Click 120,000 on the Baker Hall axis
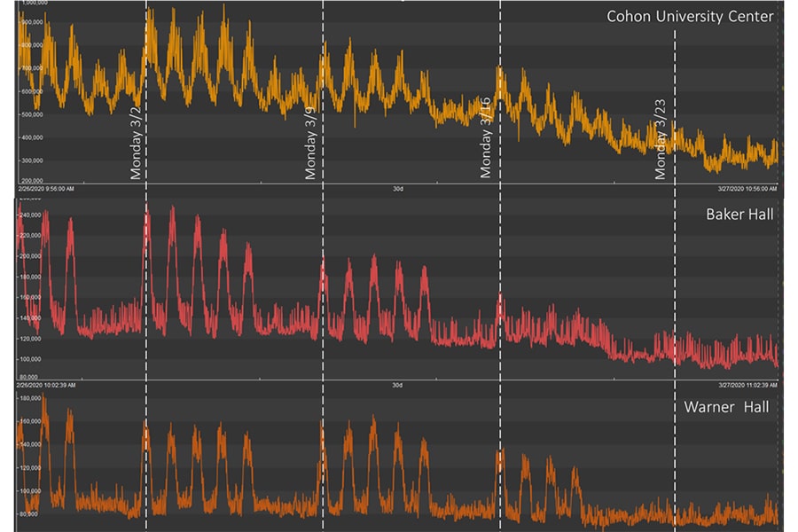The width and height of the screenshot is (798, 532). coord(30,339)
